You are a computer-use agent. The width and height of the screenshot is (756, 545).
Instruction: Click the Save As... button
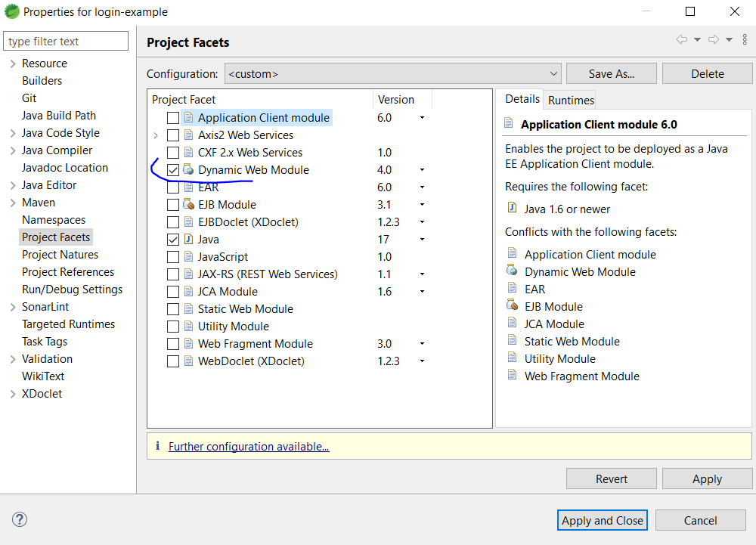point(612,74)
